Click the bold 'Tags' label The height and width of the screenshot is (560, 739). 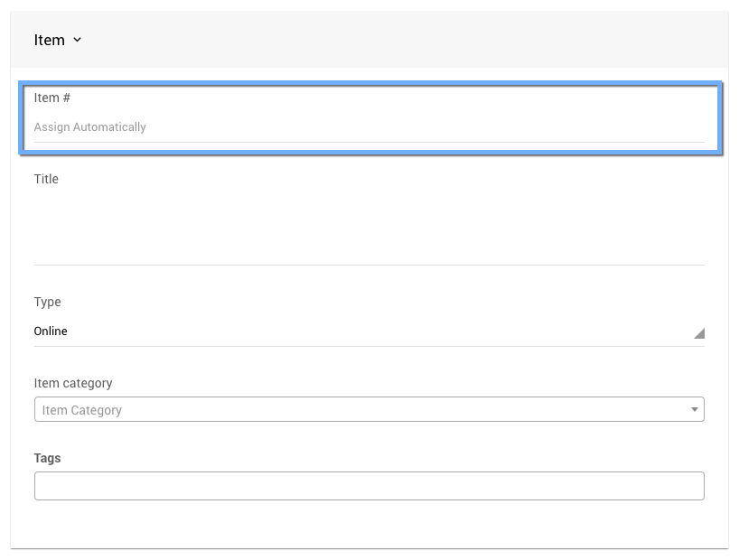click(47, 458)
